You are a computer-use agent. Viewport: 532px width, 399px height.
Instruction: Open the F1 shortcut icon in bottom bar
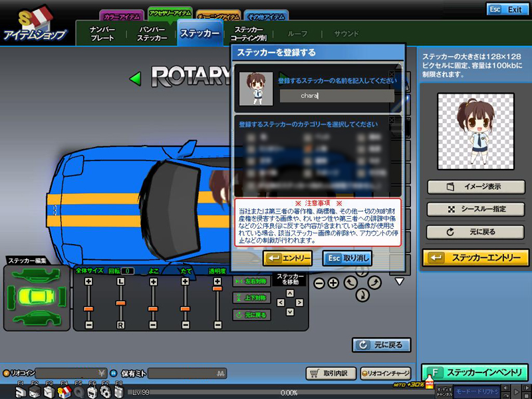[x=21, y=391]
